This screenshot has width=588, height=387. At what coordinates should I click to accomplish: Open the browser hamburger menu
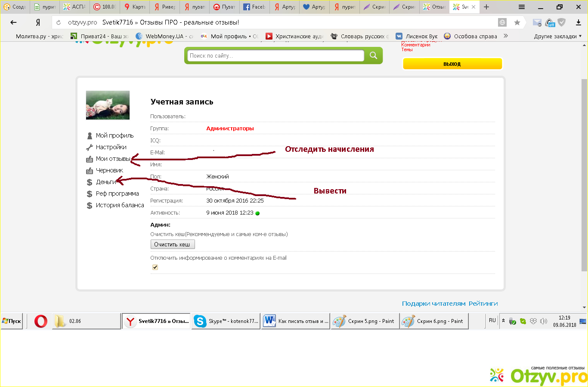(522, 7)
